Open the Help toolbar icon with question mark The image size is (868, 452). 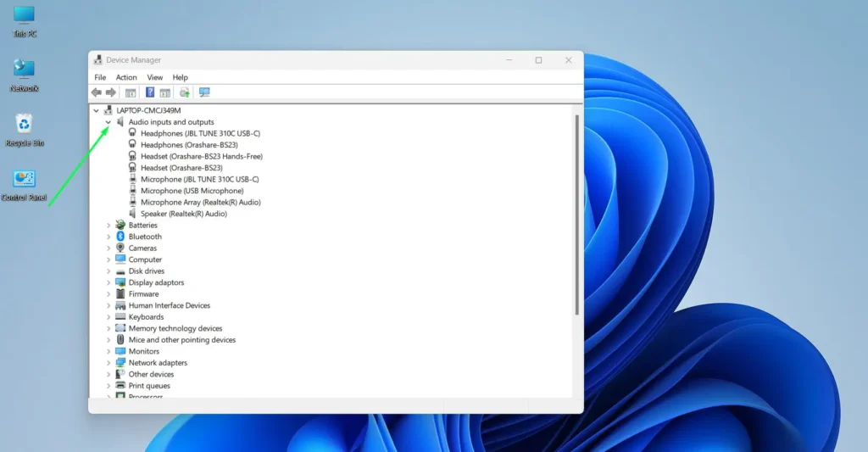pyautogui.click(x=150, y=92)
